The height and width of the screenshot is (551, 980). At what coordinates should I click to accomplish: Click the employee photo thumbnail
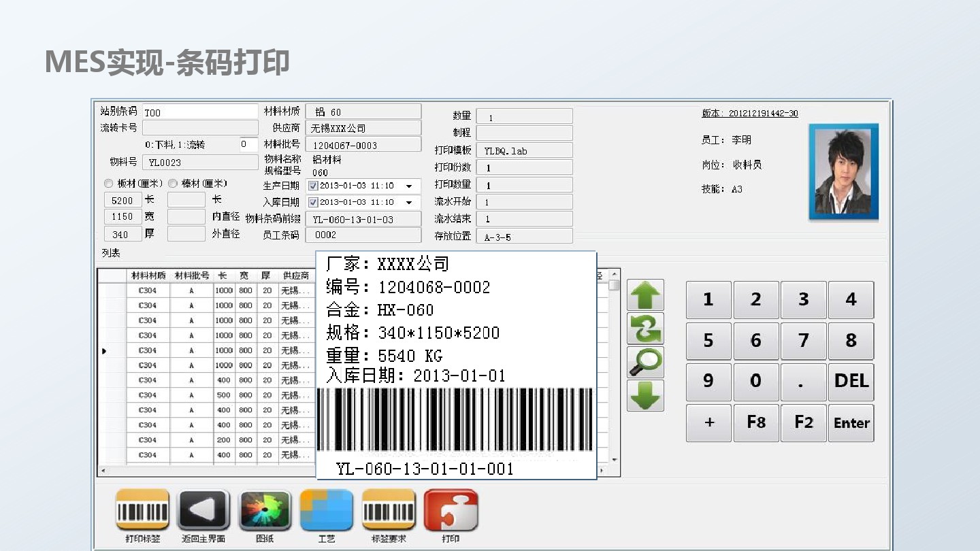[843, 171]
